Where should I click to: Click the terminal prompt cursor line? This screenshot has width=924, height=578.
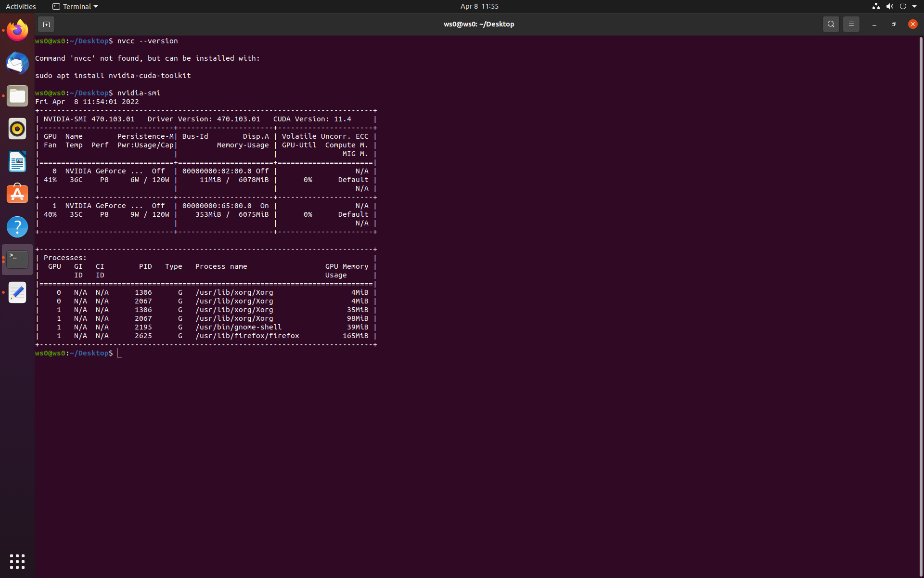click(120, 353)
